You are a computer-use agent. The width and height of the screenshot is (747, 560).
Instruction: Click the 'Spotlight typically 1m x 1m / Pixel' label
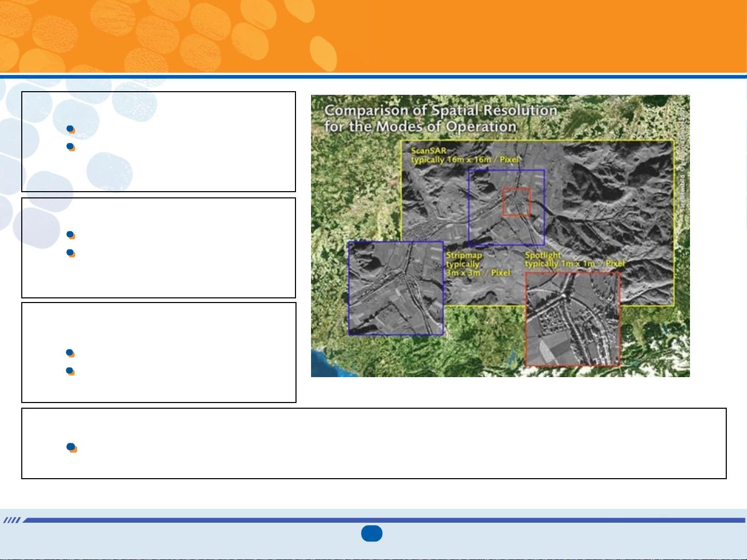click(574, 260)
